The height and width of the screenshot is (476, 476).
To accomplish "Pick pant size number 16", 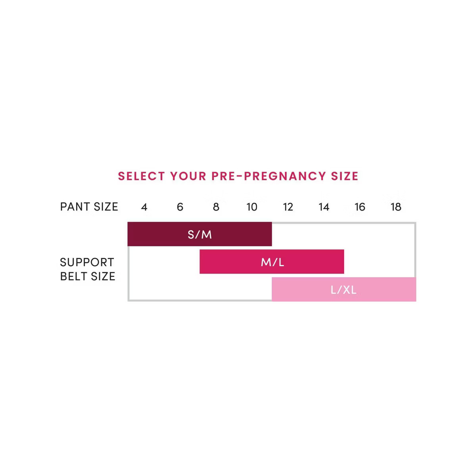I will click(x=360, y=207).
